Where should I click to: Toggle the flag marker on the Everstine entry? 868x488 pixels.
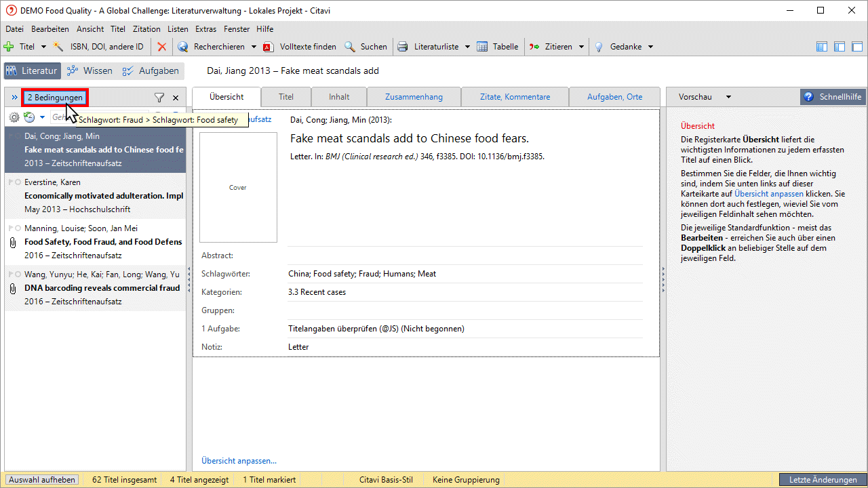(9, 182)
